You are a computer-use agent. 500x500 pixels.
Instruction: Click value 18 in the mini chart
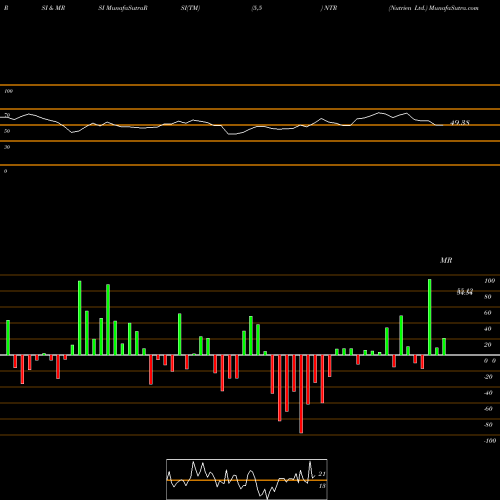click(322, 486)
